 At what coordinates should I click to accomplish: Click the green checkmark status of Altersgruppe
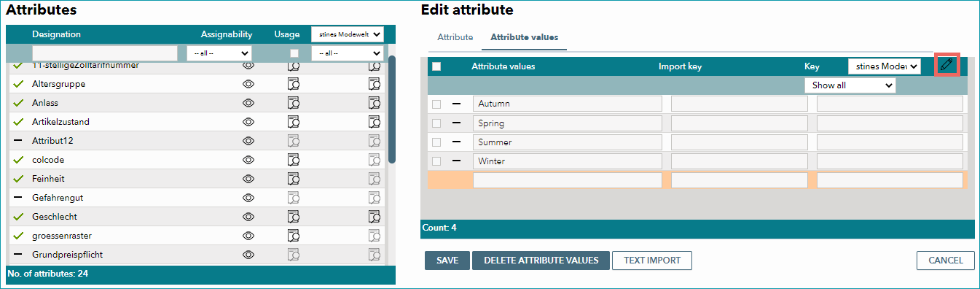click(x=19, y=84)
